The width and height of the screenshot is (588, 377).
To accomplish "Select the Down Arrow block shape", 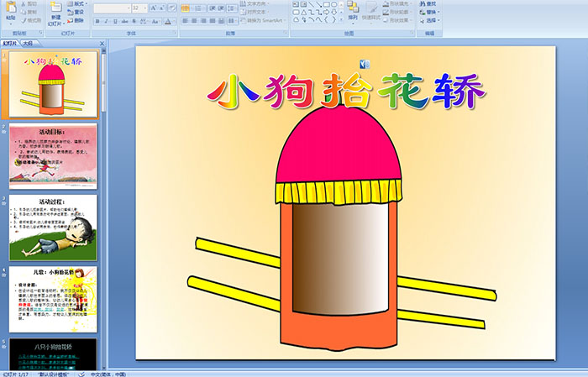I will pos(334,12).
